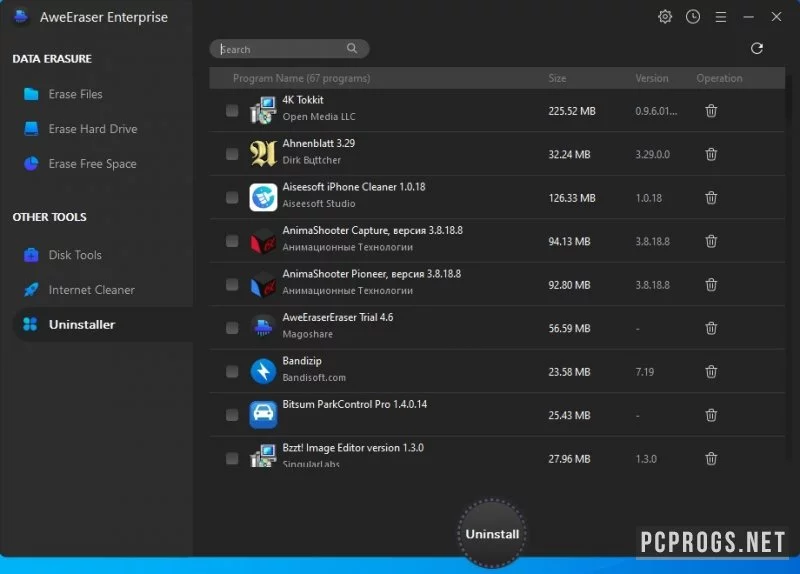Click the trash icon for 4K Tokkit
The image size is (800, 574).
(x=711, y=111)
